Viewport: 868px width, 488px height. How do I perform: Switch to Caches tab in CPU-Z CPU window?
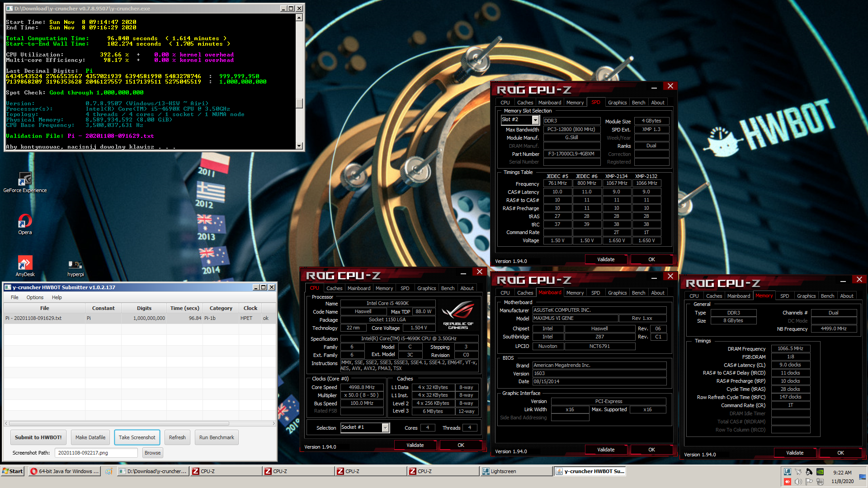334,288
